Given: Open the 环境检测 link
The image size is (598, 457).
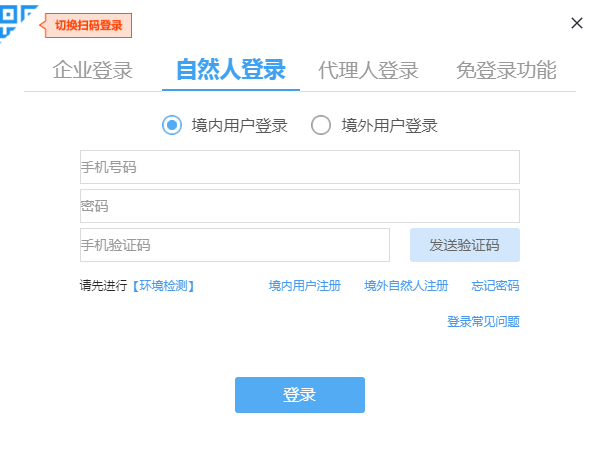Looking at the screenshot, I should (x=164, y=286).
